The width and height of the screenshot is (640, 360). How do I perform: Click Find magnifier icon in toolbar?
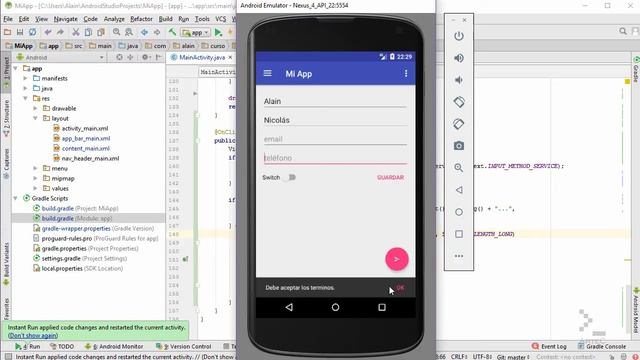coord(117,32)
